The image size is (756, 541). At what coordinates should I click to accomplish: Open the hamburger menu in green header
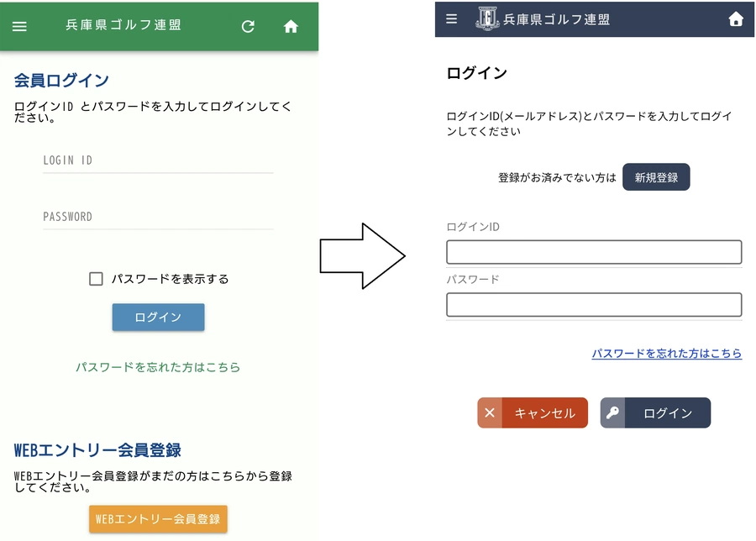click(19, 26)
